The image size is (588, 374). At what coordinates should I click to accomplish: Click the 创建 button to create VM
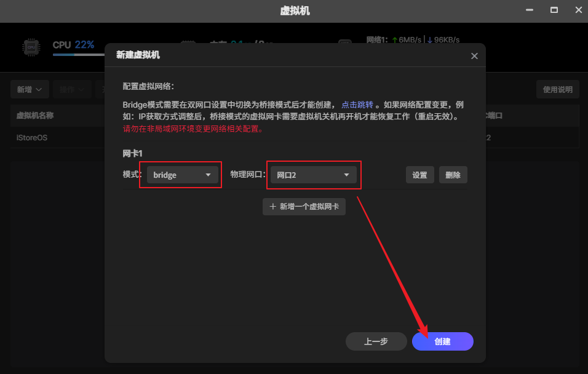point(442,341)
